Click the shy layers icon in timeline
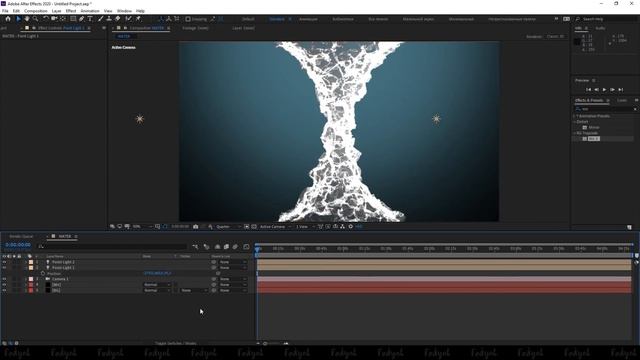The width and height of the screenshot is (640, 360). (x=217, y=247)
